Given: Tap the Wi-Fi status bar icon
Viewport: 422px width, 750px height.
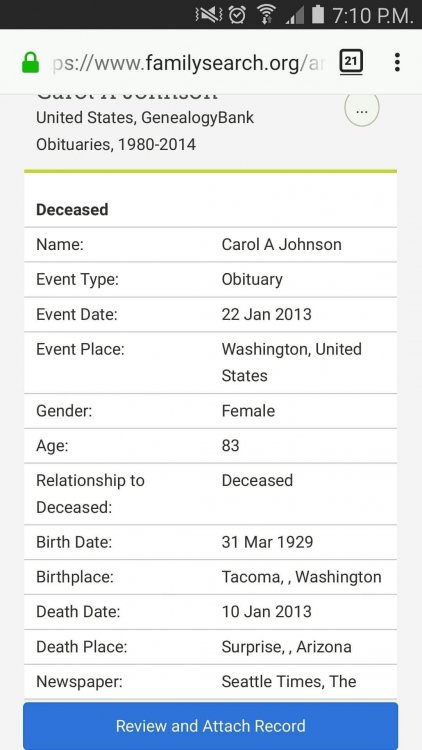Looking at the screenshot, I should pyautogui.click(x=266, y=14).
